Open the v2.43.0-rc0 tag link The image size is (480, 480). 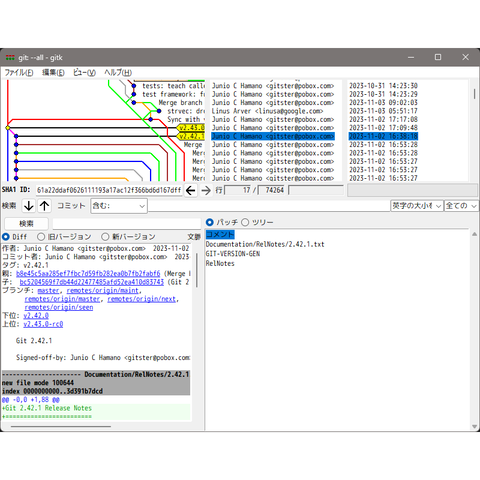tap(43, 324)
